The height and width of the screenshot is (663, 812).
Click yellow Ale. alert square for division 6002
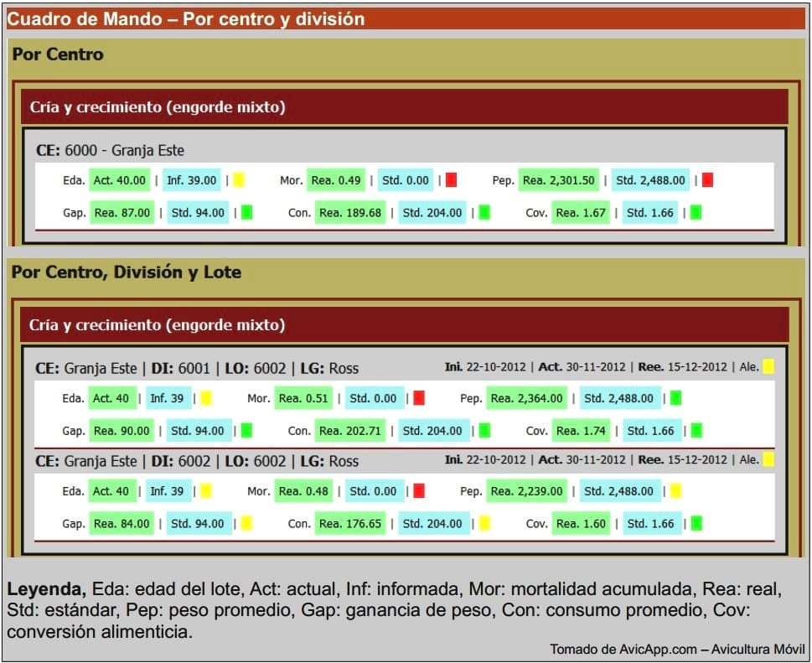click(x=768, y=459)
